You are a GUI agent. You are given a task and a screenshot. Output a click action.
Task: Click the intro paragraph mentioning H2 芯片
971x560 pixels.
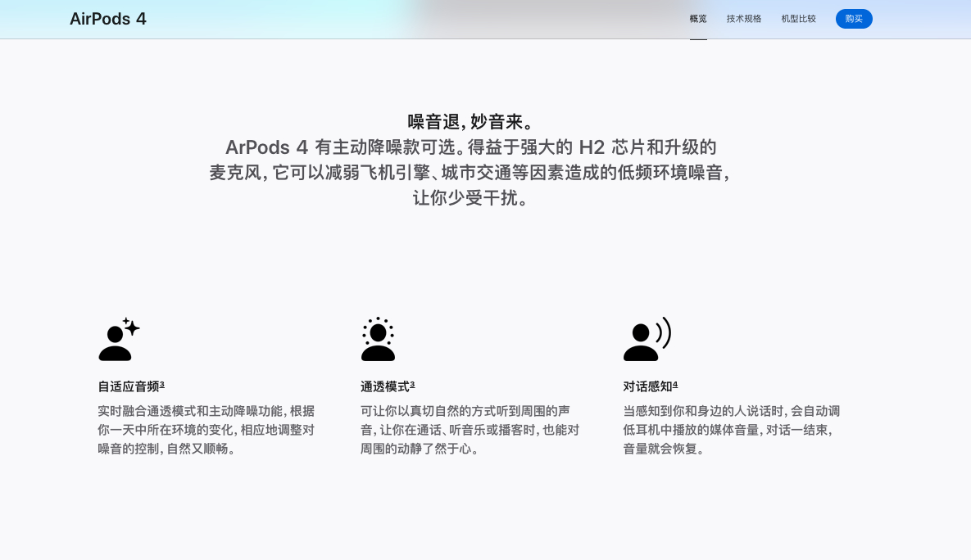click(470, 172)
